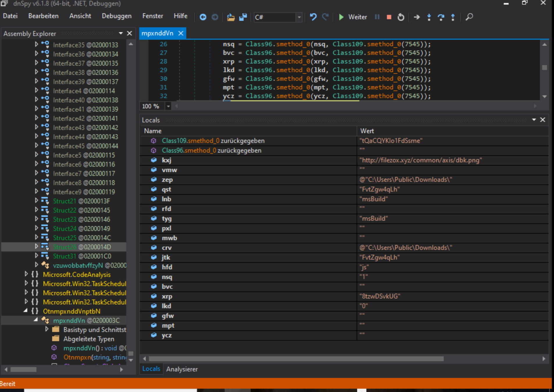Close the Assembly Explorer panel
This screenshot has width=554, height=392.
pyautogui.click(x=130, y=33)
